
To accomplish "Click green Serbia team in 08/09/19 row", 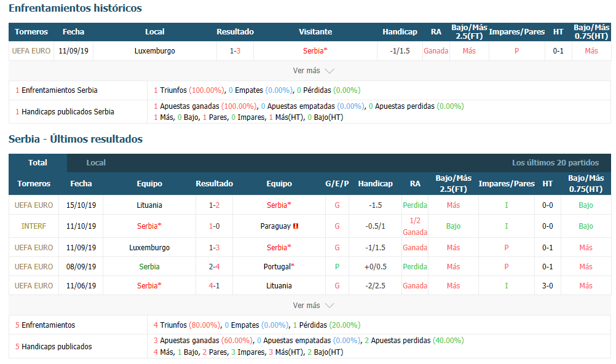I will coord(149,266).
